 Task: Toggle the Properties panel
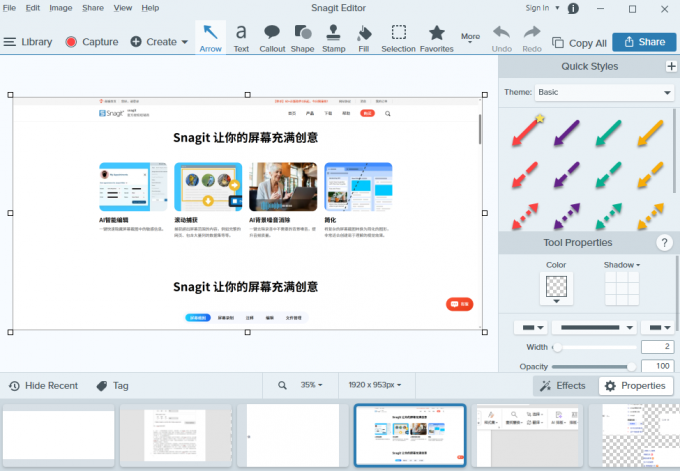click(x=636, y=386)
